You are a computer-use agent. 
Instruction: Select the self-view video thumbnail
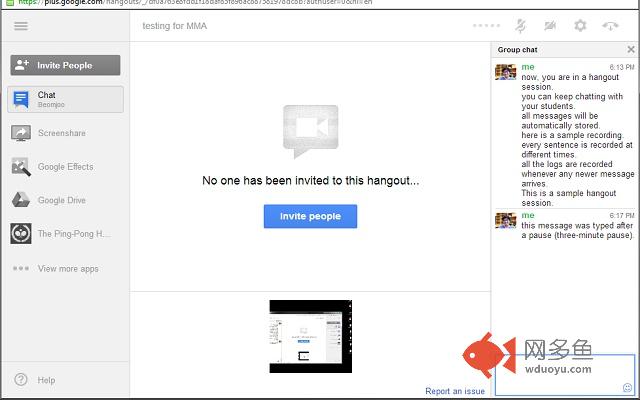coord(311,336)
